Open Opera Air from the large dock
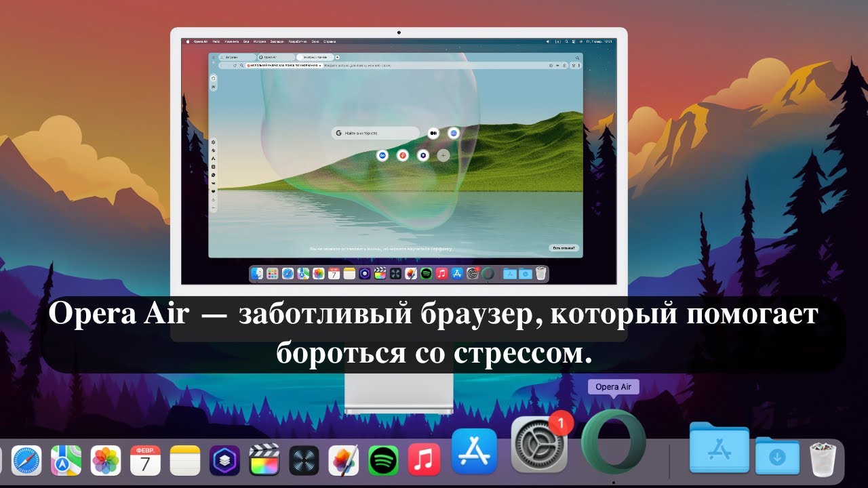The width and height of the screenshot is (868, 488). coord(614,441)
